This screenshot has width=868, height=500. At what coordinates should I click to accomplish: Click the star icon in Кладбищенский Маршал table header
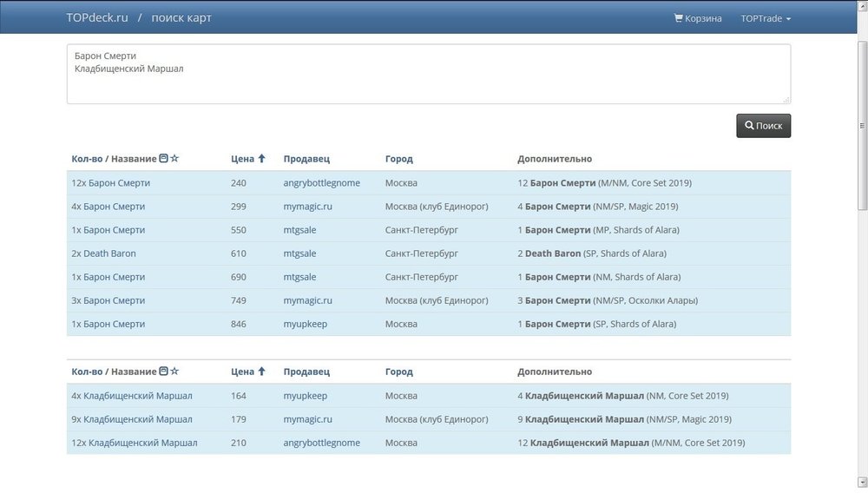click(x=174, y=372)
